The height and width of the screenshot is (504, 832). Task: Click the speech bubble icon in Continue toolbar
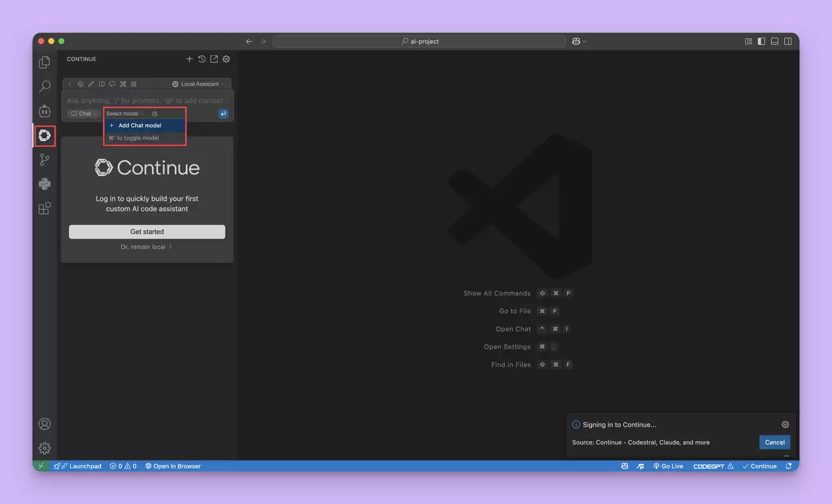coord(112,84)
